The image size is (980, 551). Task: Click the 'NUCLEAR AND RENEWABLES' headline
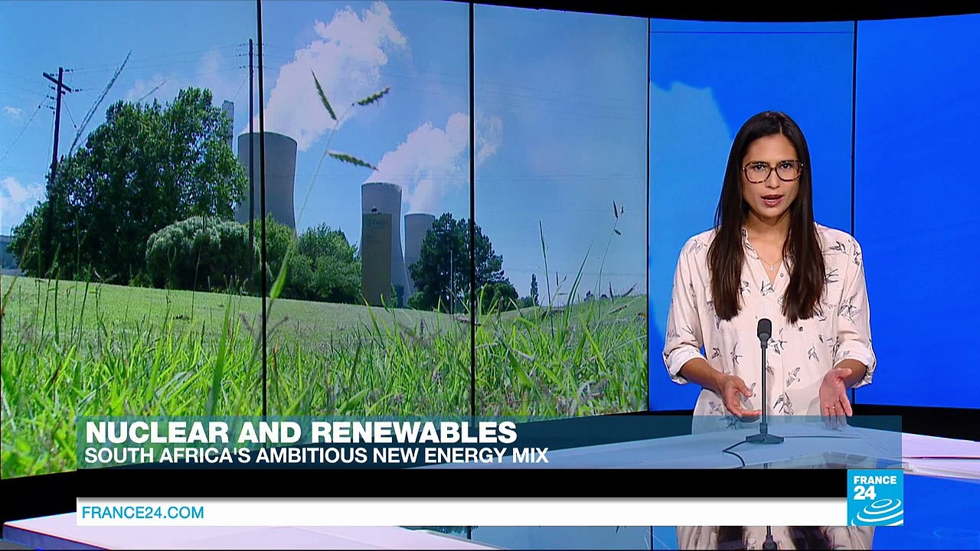tap(301, 432)
